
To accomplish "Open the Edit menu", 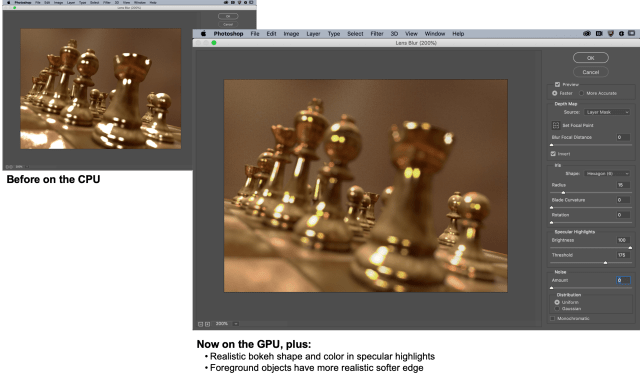I will (271, 34).
